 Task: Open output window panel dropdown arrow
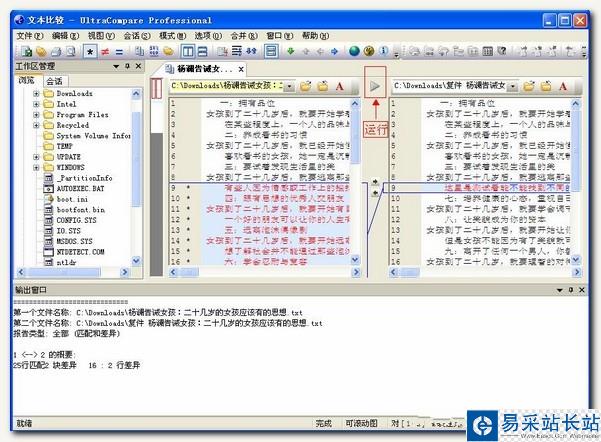(560, 290)
